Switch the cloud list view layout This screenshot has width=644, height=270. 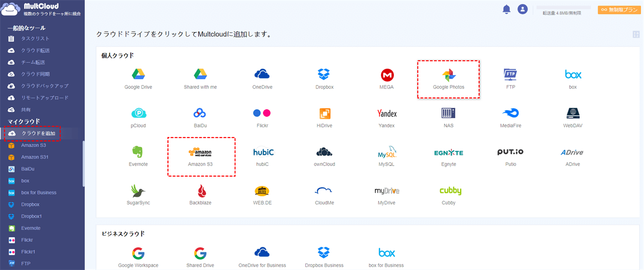636,35
